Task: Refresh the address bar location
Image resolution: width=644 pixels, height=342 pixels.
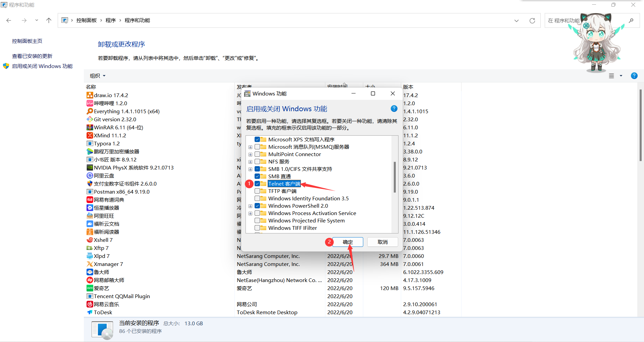Action: (x=532, y=21)
